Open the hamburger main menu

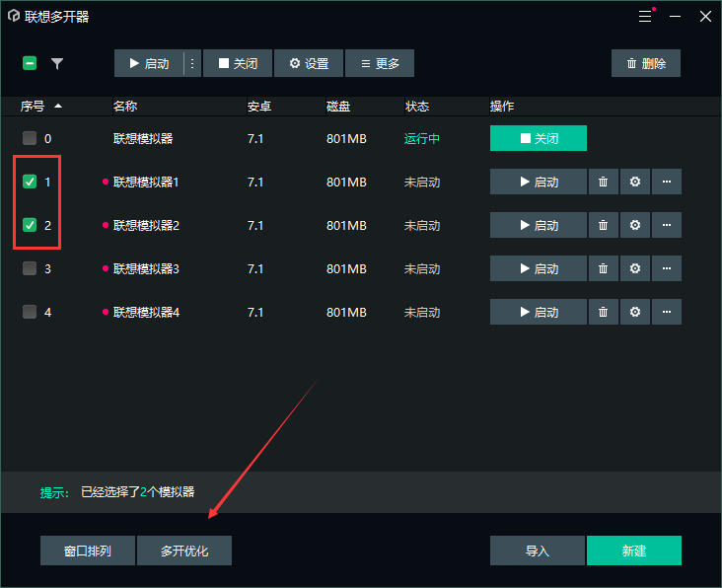pos(645,17)
